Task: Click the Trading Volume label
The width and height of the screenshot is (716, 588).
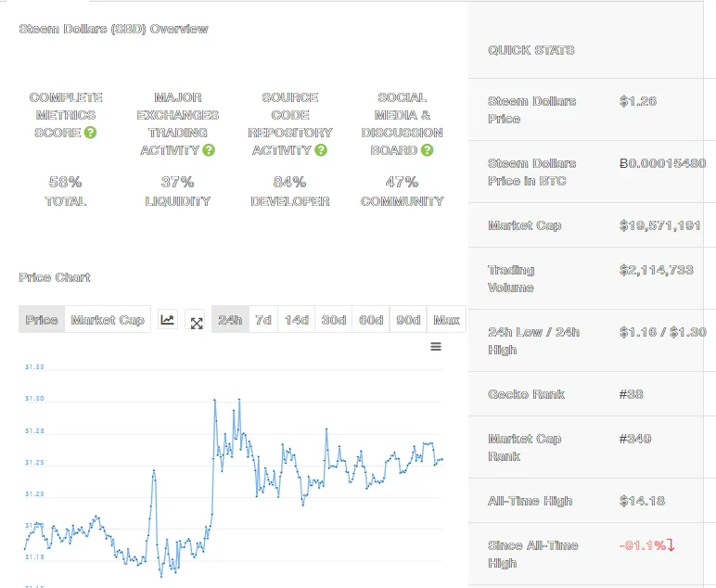Action: pyautogui.click(x=511, y=278)
